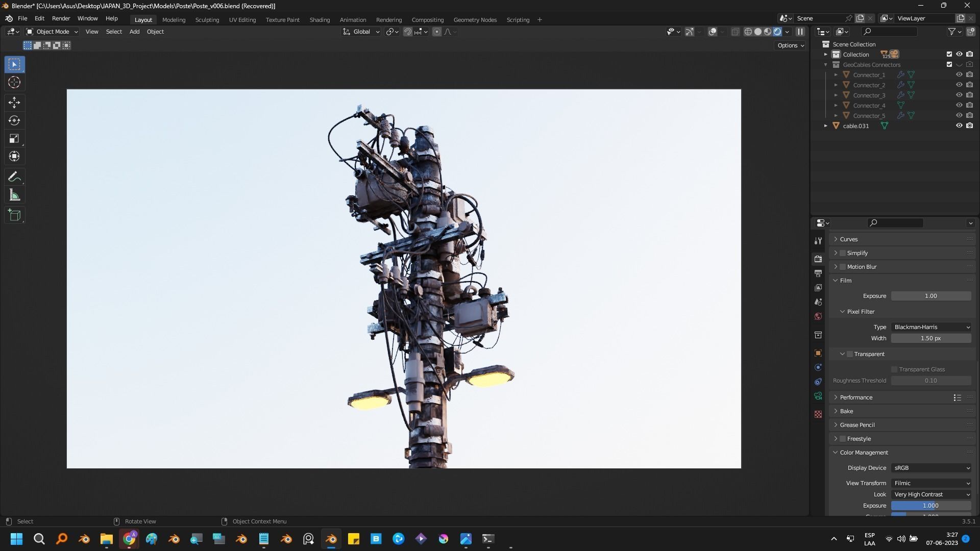The width and height of the screenshot is (980, 551).
Task: Switch to the Shading workspace tab
Action: [x=320, y=20]
